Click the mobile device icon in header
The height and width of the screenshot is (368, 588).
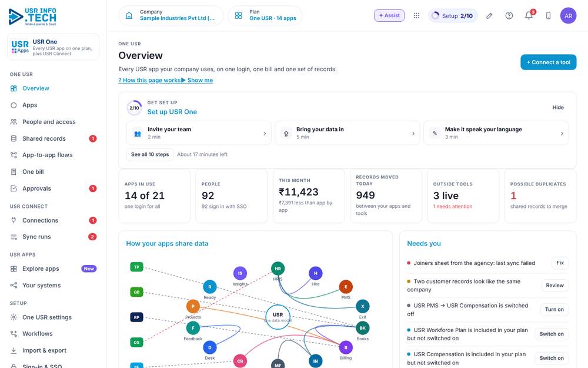[548, 16]
